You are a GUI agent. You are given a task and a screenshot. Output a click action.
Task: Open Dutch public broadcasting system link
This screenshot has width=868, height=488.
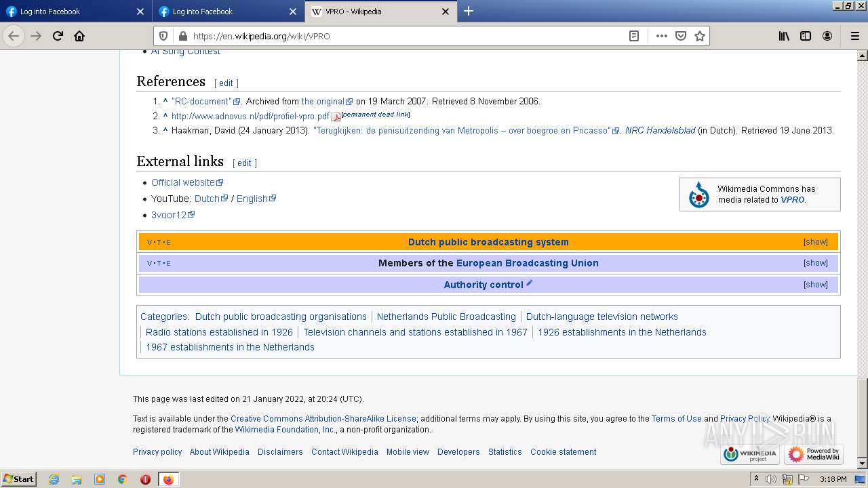(x=488, y=242)
